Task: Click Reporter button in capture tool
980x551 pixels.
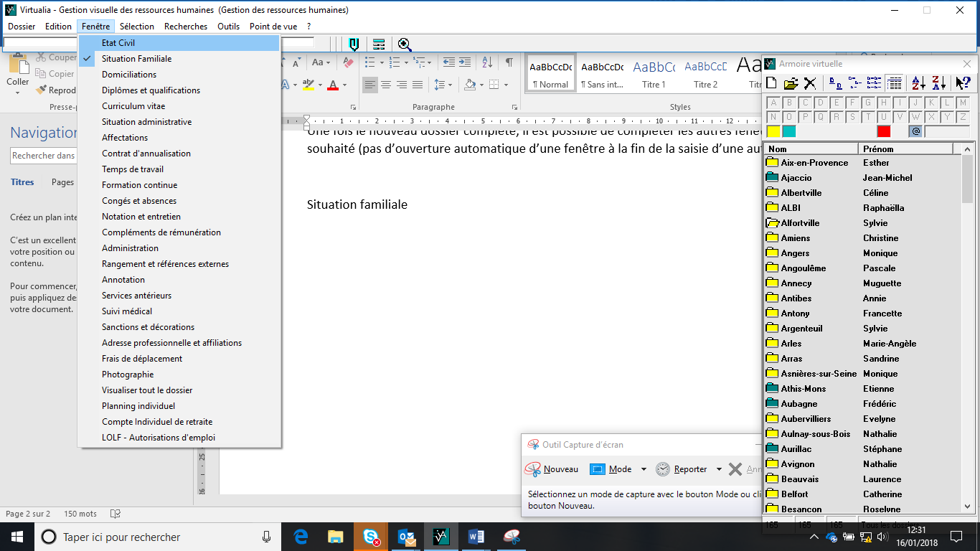Action: (x=682, y=469)
